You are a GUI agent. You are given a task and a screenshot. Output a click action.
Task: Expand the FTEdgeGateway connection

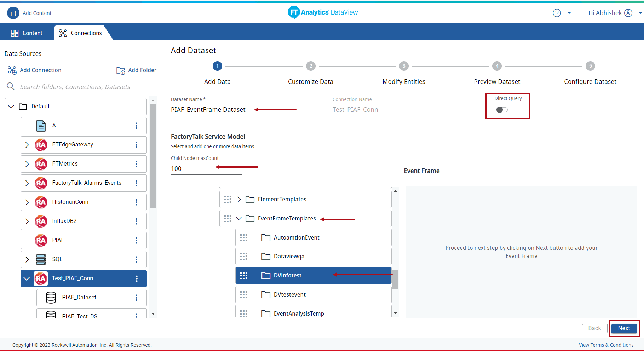pyautogui.click(x=27, y=145)
